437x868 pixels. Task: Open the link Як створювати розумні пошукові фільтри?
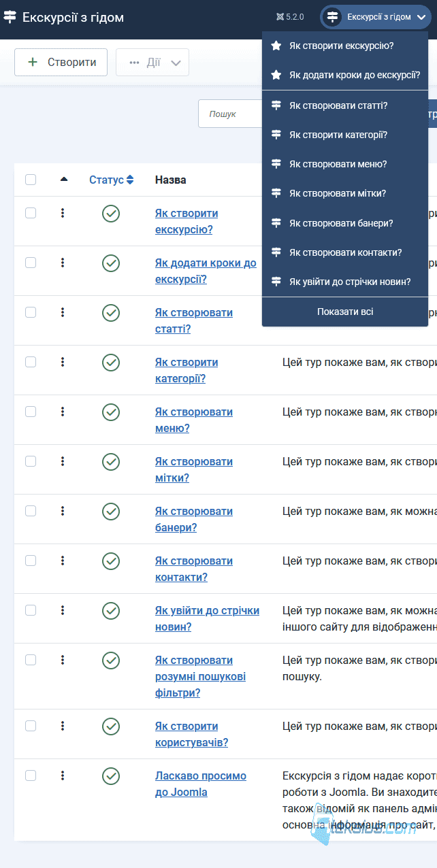[200, 677]
